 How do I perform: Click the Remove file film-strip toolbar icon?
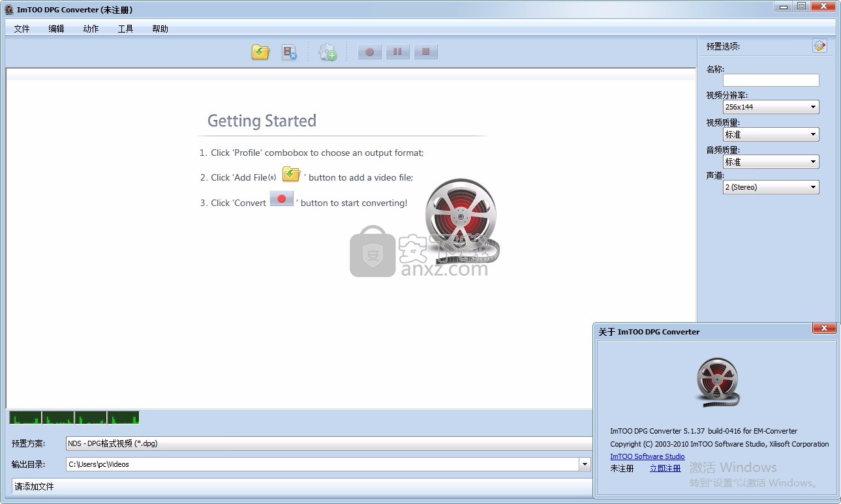(x=289, y=52)
